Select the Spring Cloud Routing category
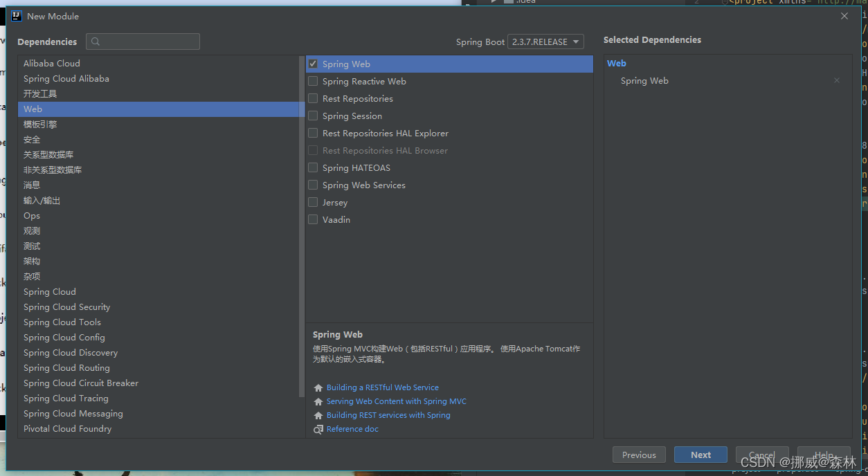This screenshot has height=476, width=868. click(158, 367)
